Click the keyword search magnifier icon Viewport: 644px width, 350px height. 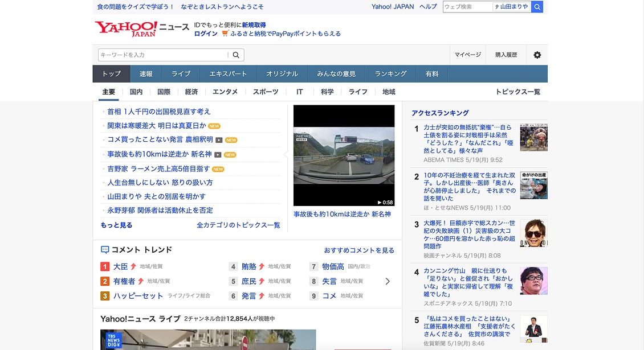pyautogui.click(x=236, y=55)
